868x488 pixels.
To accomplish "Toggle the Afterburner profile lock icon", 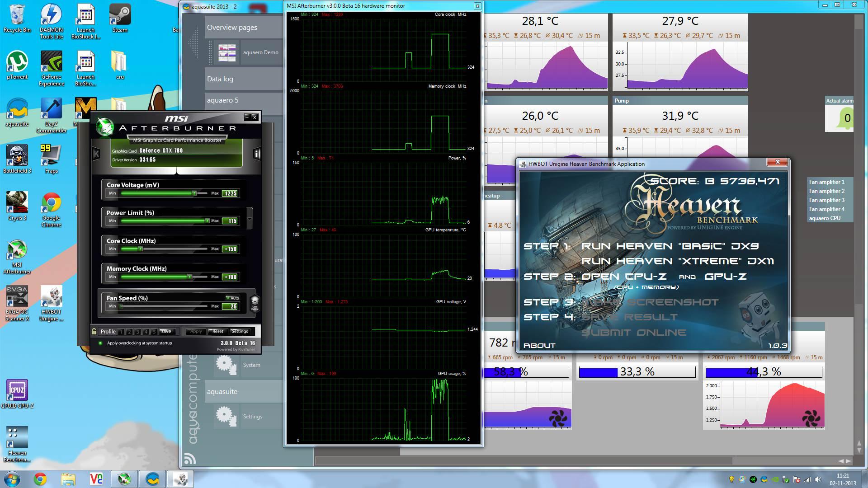I will (x=94, y=331).
